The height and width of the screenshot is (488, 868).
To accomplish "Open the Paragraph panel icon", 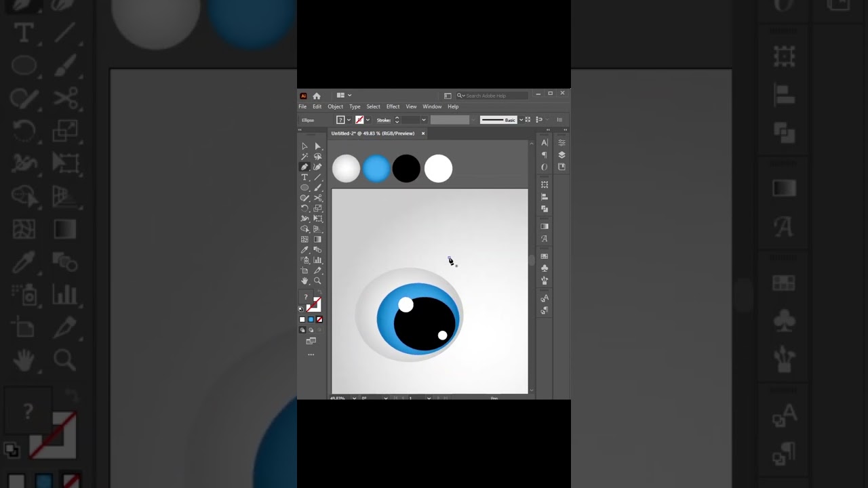I will point(545,155).
